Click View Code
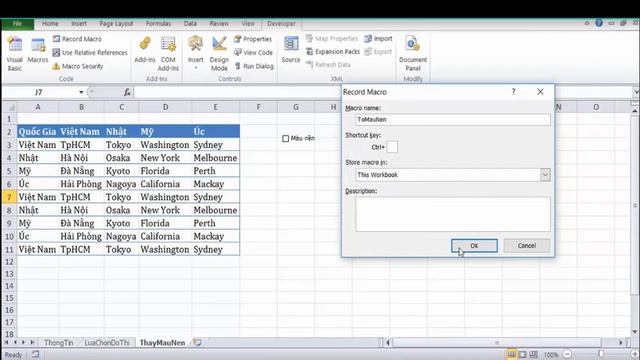The image size is (640, 360). (x=253, y=53)
